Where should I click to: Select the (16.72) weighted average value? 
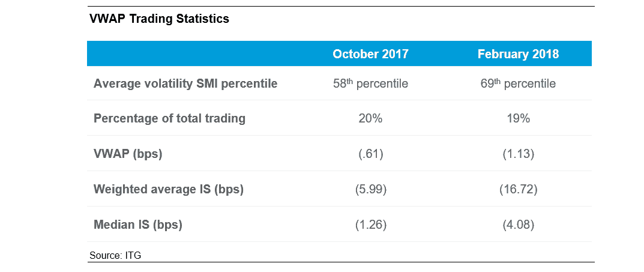point(518,190)
